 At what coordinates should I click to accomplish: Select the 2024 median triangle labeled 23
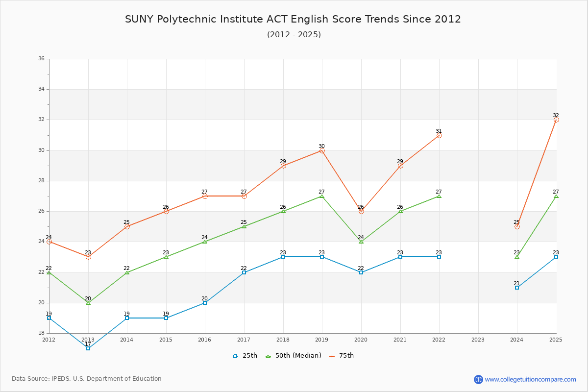[517, 257]
